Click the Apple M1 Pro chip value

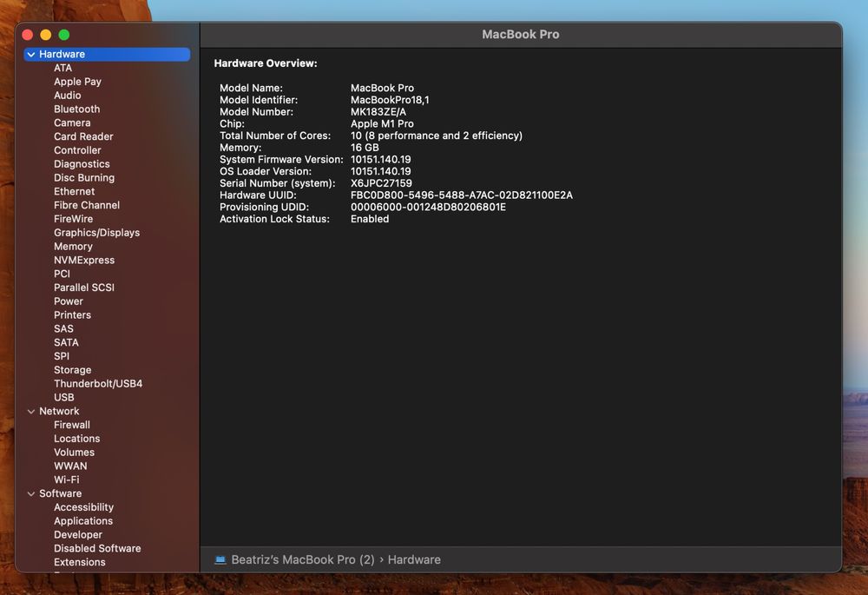coord(382,124)
